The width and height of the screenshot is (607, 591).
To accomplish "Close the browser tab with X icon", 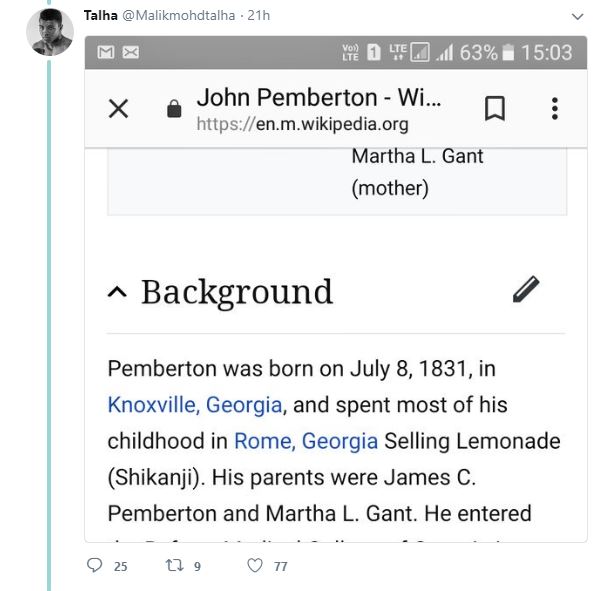I will click(x=118, y=108).
